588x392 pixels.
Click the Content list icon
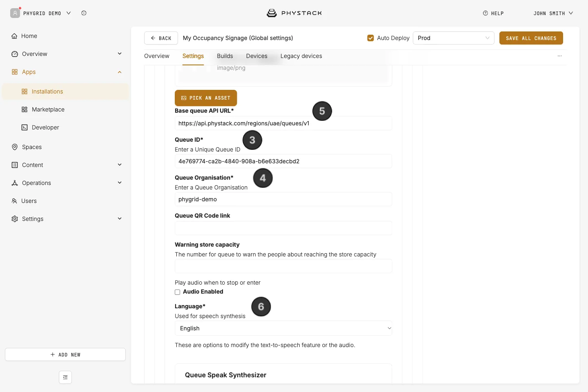pyautogui.click(x=15, y=165)
